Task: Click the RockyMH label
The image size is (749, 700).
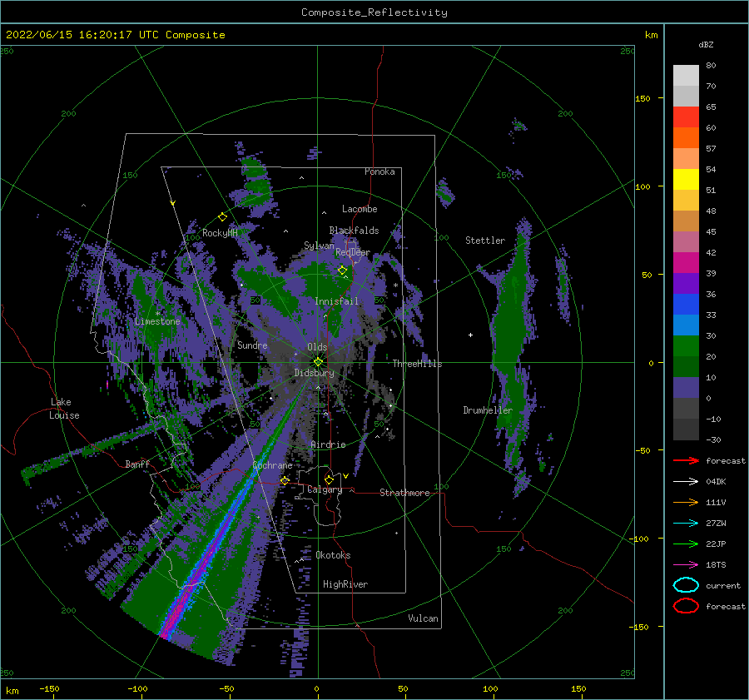Action: click(220, 233)
